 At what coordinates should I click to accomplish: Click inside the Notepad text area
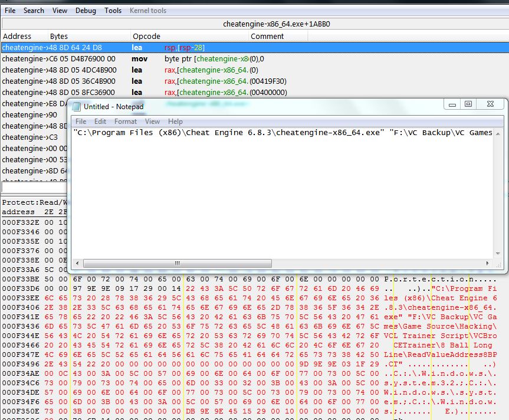click(x=283, y=195)
